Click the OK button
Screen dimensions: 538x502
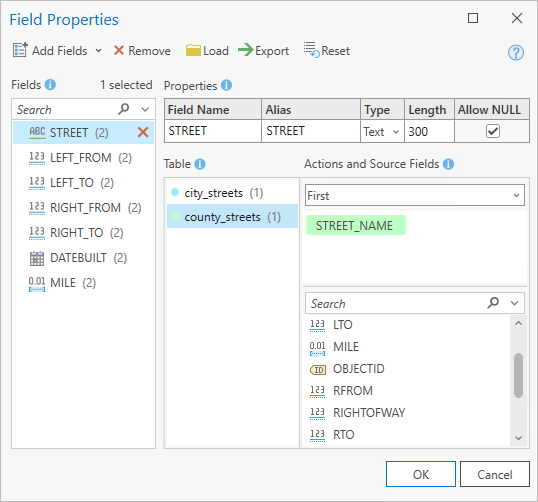421,474
